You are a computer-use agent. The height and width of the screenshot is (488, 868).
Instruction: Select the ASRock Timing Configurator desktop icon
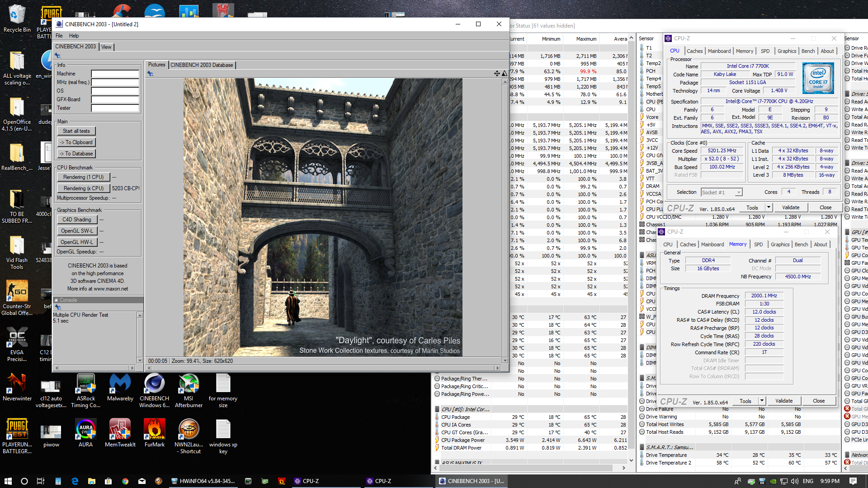tap(86, 391)
